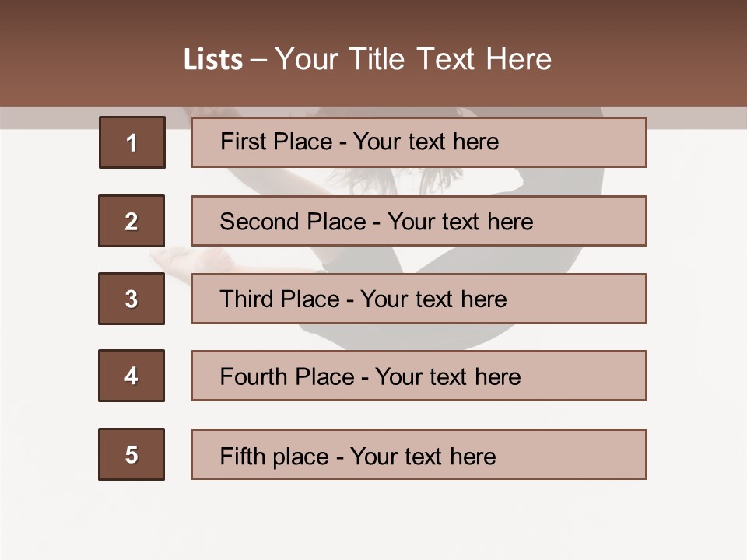Screen dimensions: 747x560
Task: Select the number 1 box
Action: click(x=132, y=142)
